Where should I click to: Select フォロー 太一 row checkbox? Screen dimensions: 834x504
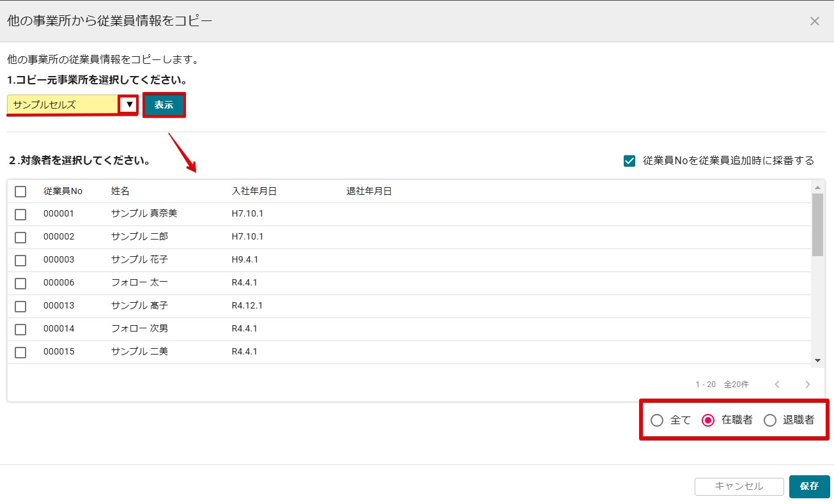(20, 283)
